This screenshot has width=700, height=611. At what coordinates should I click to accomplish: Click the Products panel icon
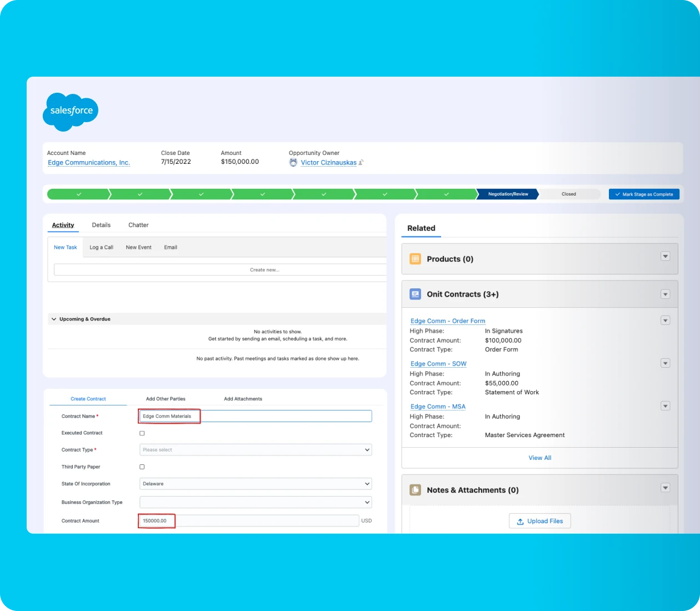pos(415,259)
